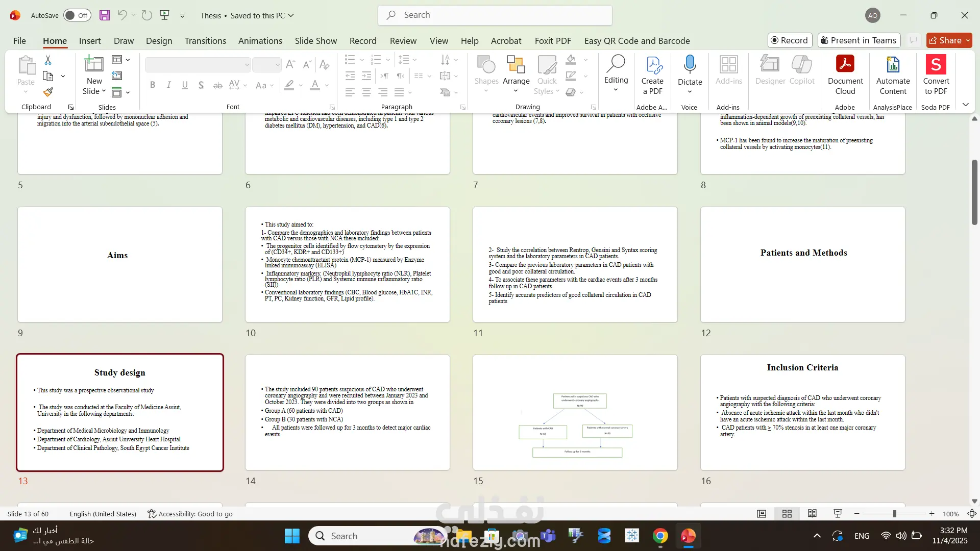The image size is (980, 551).
Task: Click the Format Painter brush icon
Action: (x=48, y=92)
